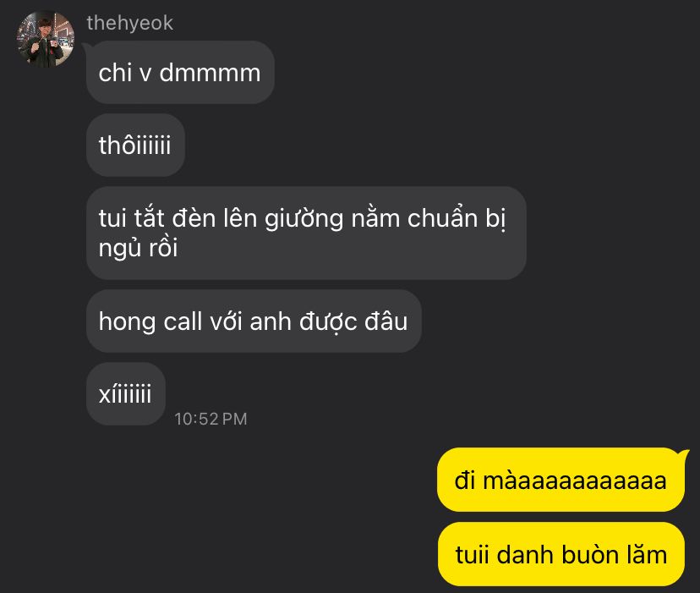
Task: Select the 'chi v dmmmm' message bubble
Action: (180, 73)
